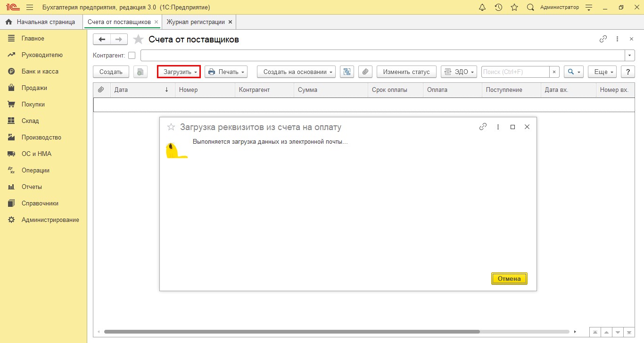Image resolution: width=644 pixels, height=343 pixels.
Task: Expand the Создать на основании dropdown
Action: tap(296, 72)
